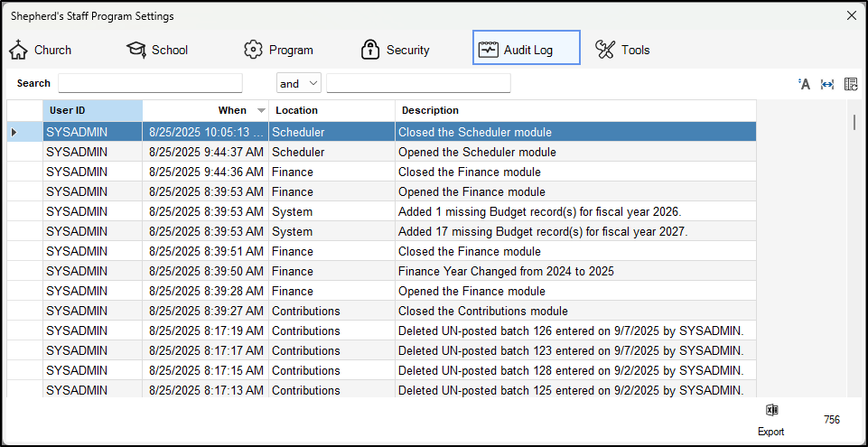Open the Security settings padlock

point(396,50)
